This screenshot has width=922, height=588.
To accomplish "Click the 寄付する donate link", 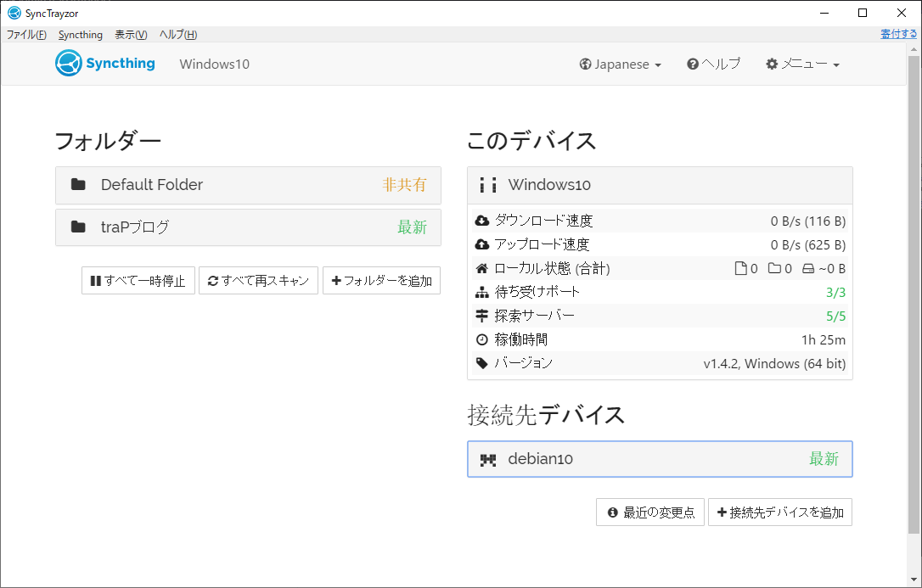I will (898, 34).
